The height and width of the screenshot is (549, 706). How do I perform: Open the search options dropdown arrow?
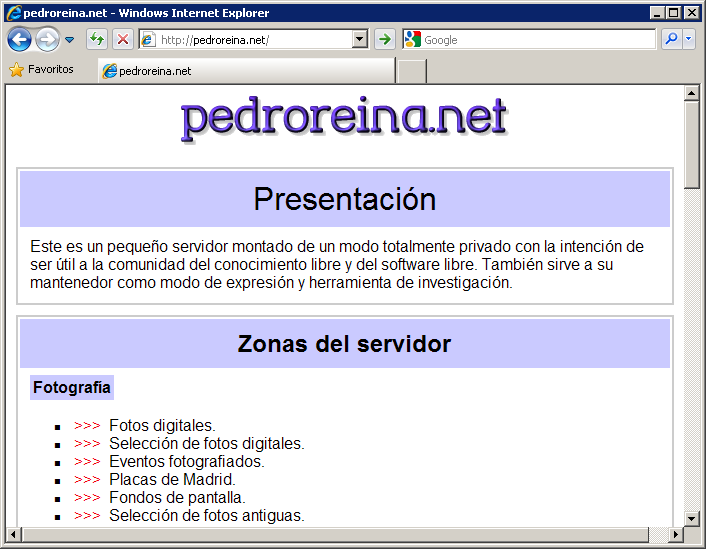point(689,40)
